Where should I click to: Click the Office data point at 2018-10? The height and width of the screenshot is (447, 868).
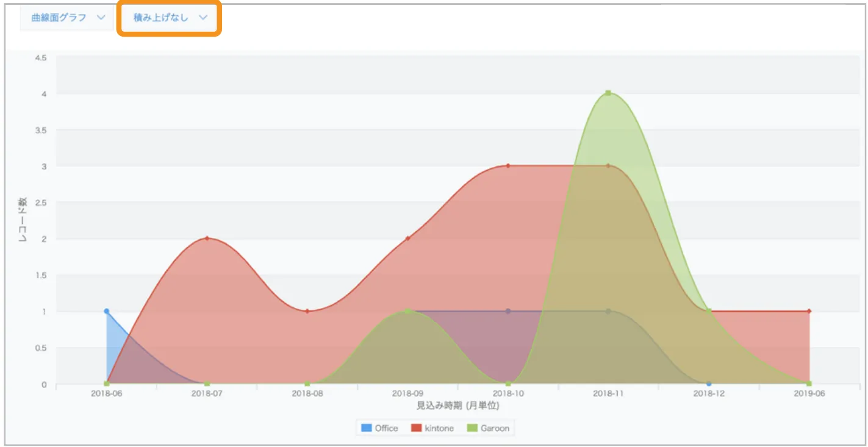(x=508, y=311)
